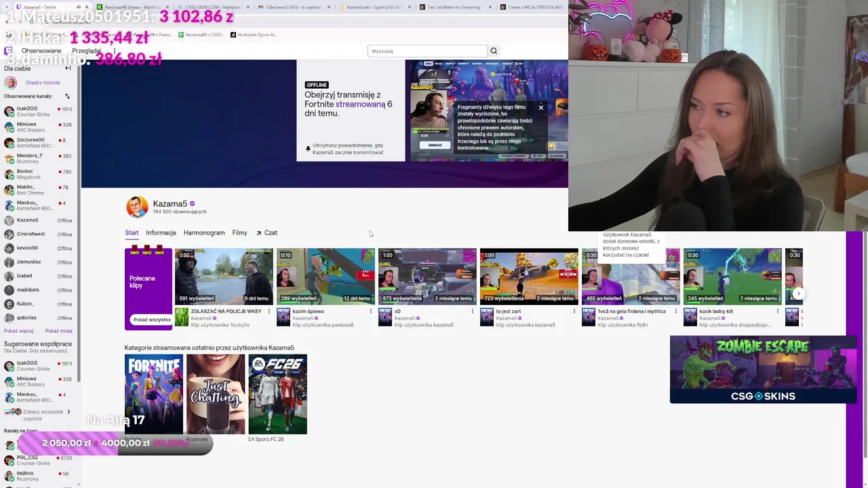Screen dimensions: 868x488
Task: Play the xD clip thumbnail
Action: tap(427, 276)
